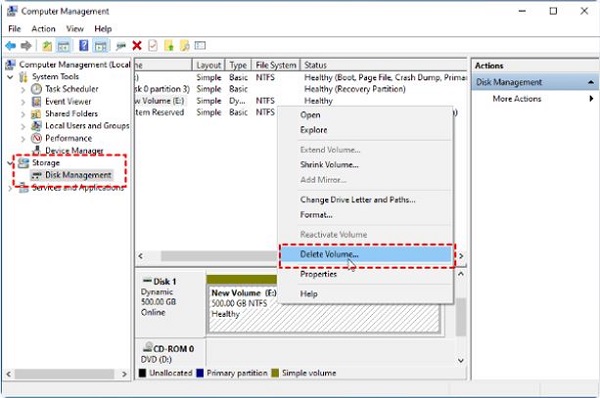Choose Delete Volume... in context menu
Viewport: 600px width, 398px height.
click(365, 254)
